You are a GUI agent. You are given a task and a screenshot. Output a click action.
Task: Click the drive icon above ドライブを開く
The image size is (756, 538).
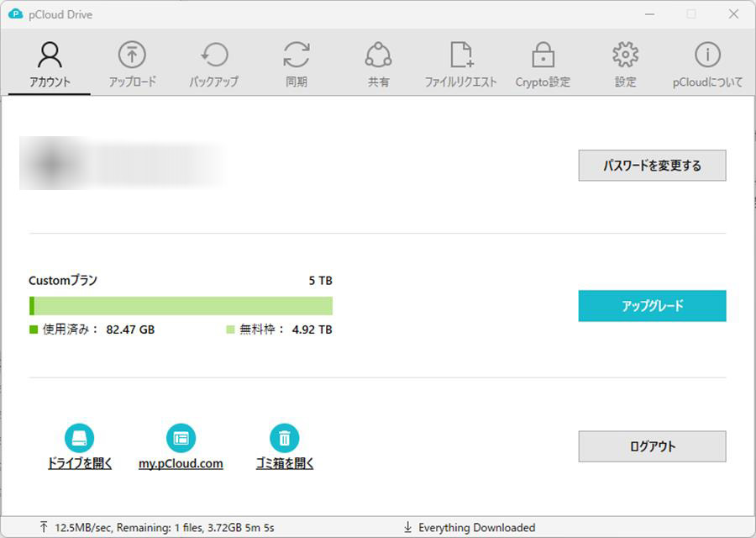tap(80, 438)
